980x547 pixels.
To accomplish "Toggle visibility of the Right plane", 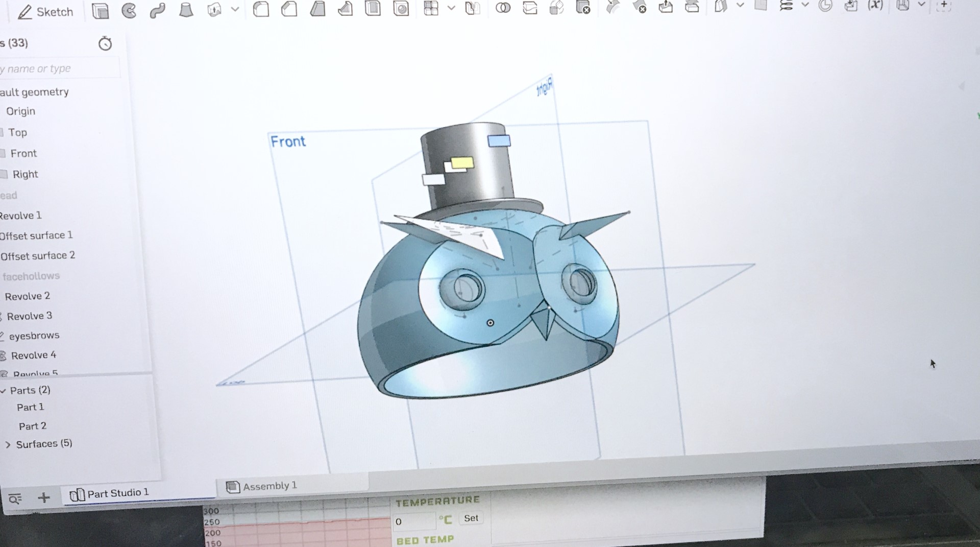I will pos(4,174).
